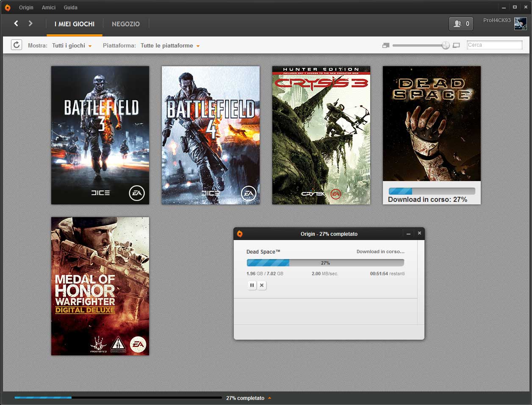
Task: Click the 'Origin - 27% completato' window title
Action: [329, 234]
